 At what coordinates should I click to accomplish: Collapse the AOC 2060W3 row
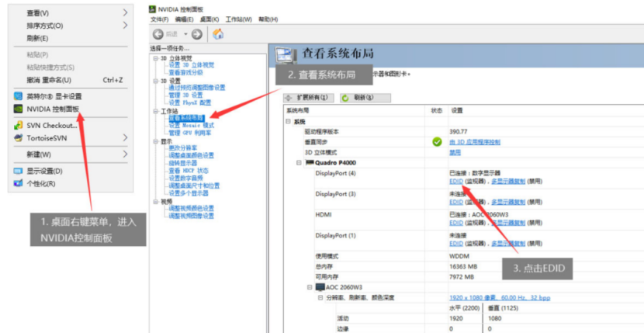click(x=310, y=287)
